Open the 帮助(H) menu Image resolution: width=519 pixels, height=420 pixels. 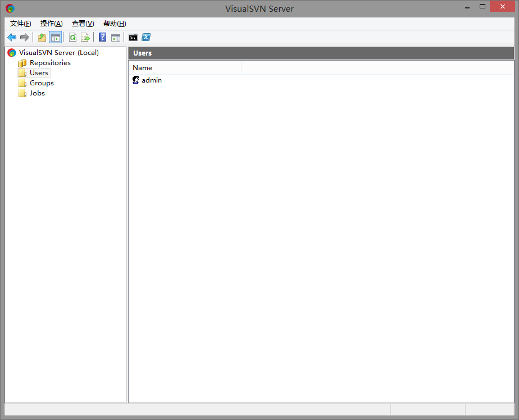point(115,24)
